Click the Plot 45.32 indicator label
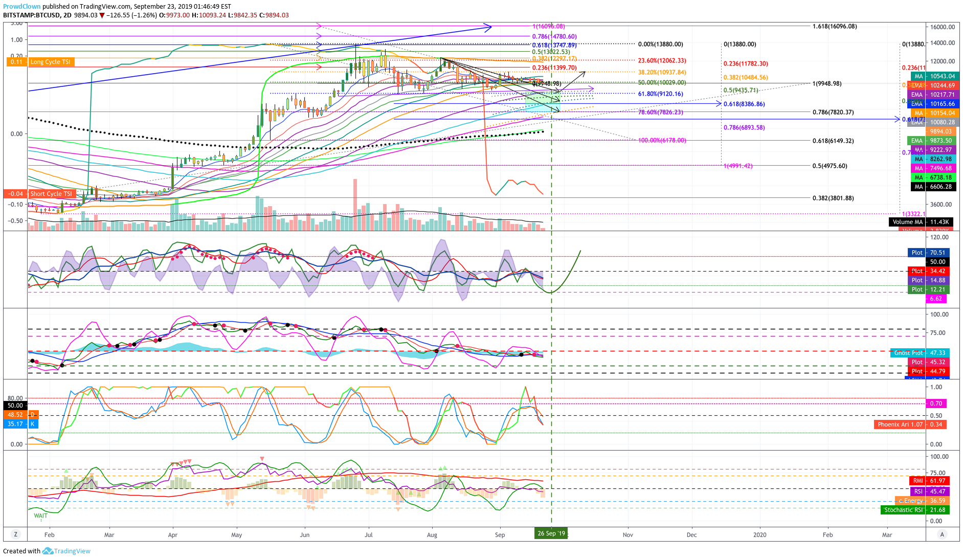Image resolution: width=963 pixels, height=560 pixels. click(929, 362)
